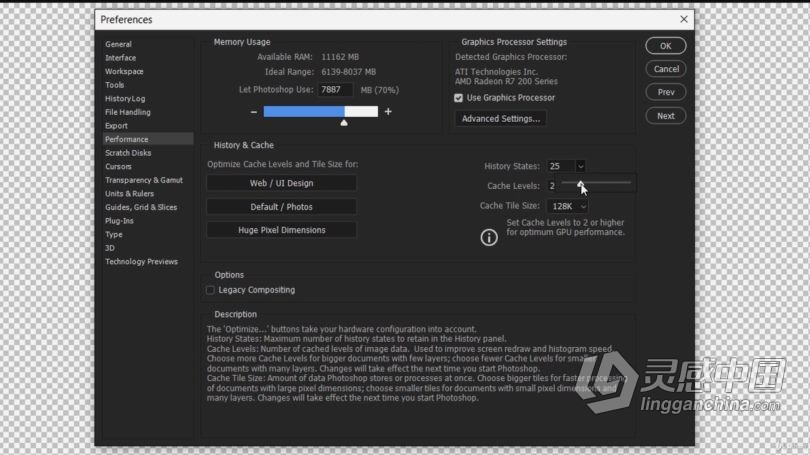Click the plus icon beside memory slider
810x455 pixels.
tap(388, 112)
